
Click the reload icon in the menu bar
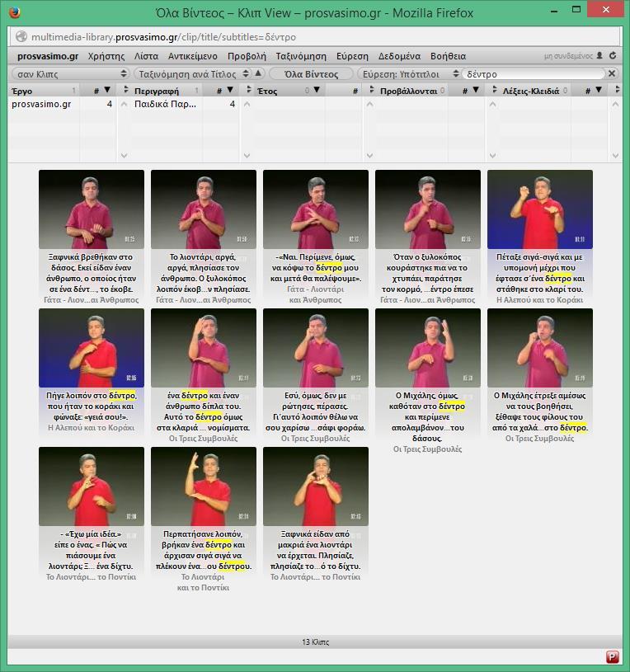613,55
